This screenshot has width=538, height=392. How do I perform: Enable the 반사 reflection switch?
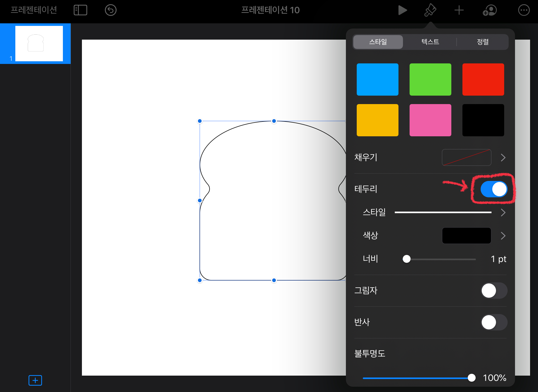coord(494,322)
